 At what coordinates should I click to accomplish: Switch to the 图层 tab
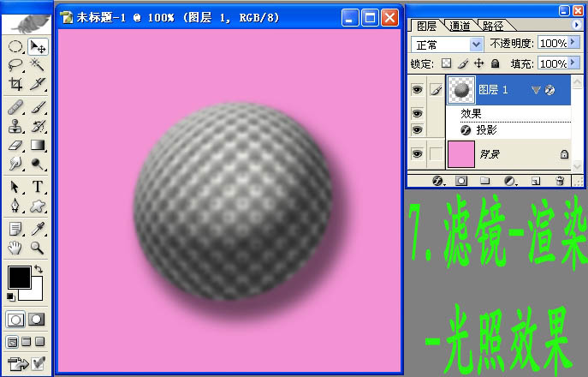pos(426,26)
